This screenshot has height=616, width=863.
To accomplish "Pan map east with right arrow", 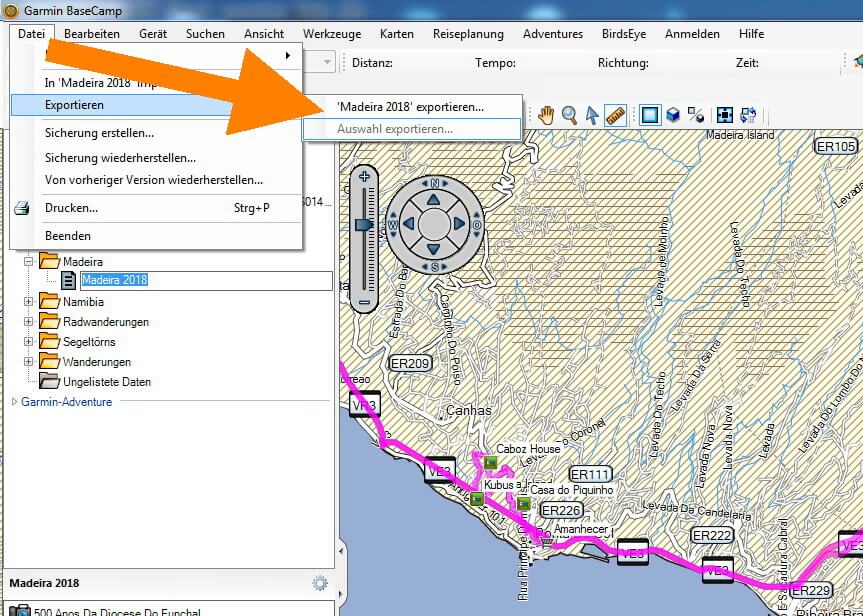I will click(459, 225).
